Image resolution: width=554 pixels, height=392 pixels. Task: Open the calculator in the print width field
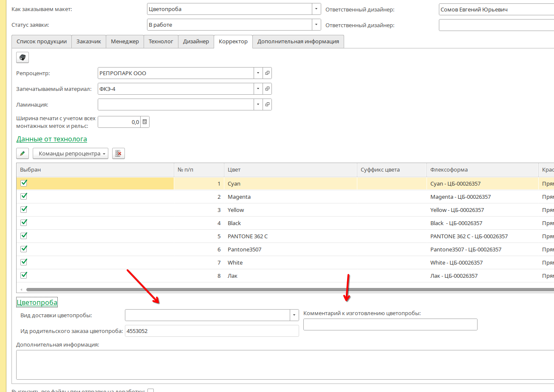[144, 122]
